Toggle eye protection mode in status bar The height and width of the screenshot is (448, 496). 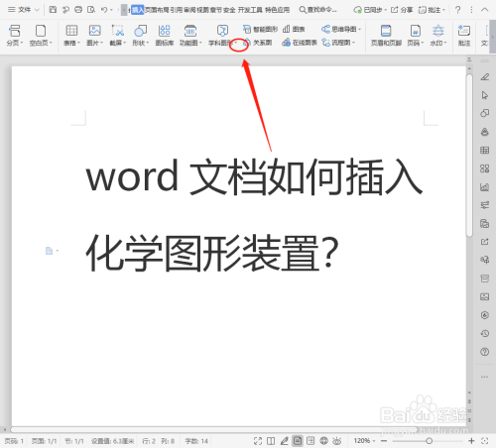[x=337, y=441]
